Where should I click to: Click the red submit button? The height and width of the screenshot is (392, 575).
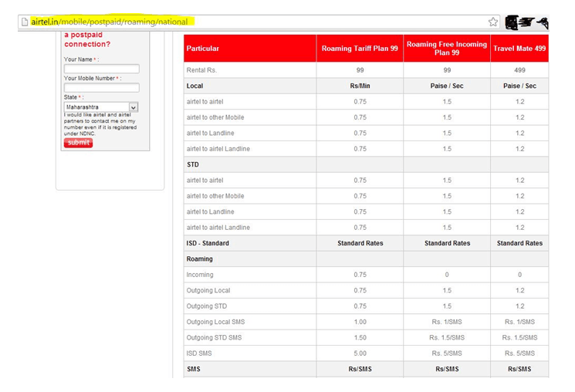(78, 143)
